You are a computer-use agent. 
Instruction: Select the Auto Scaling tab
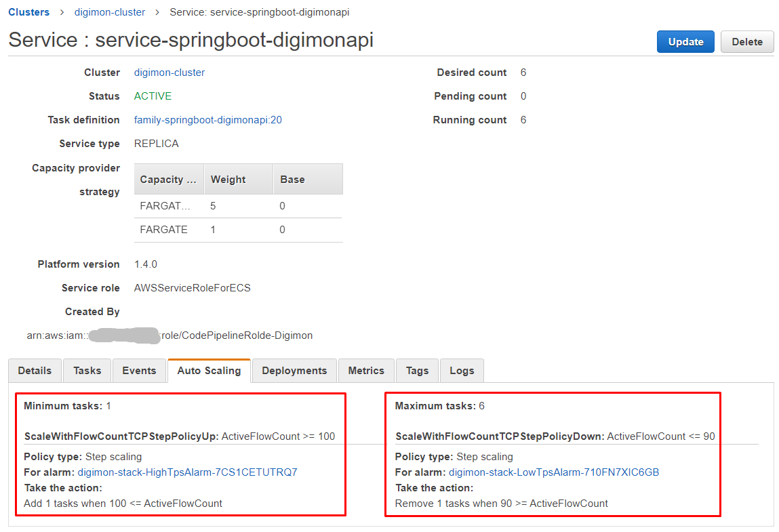(x=209, y=370)
